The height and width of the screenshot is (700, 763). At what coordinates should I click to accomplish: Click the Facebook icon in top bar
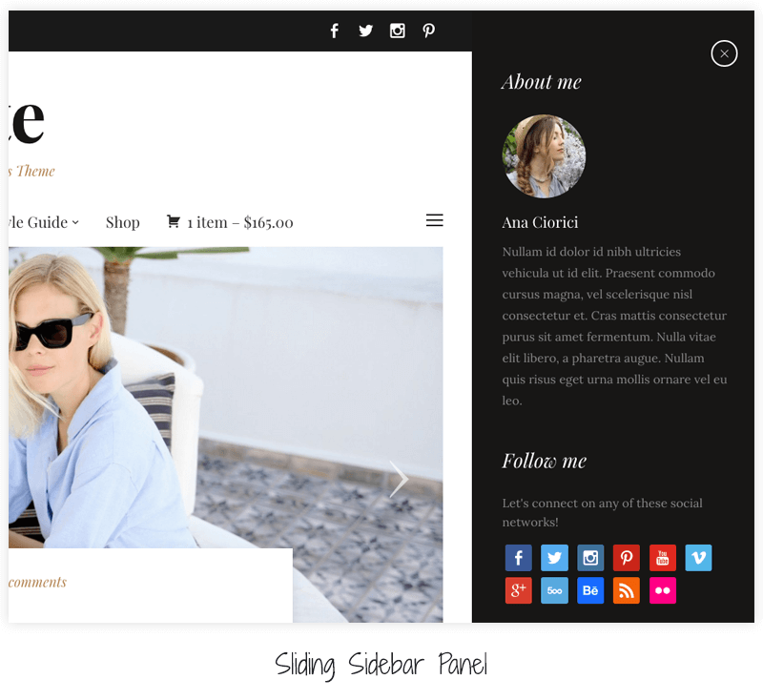(334, 31)
